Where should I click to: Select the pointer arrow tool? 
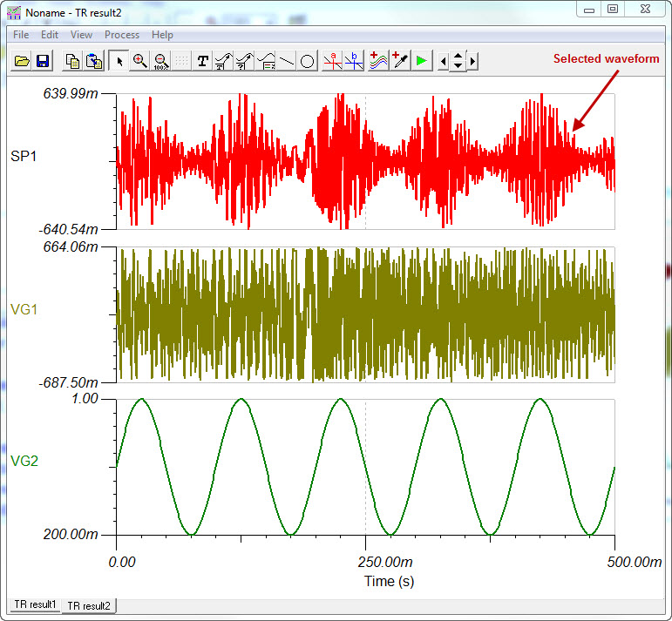point(119,61)
